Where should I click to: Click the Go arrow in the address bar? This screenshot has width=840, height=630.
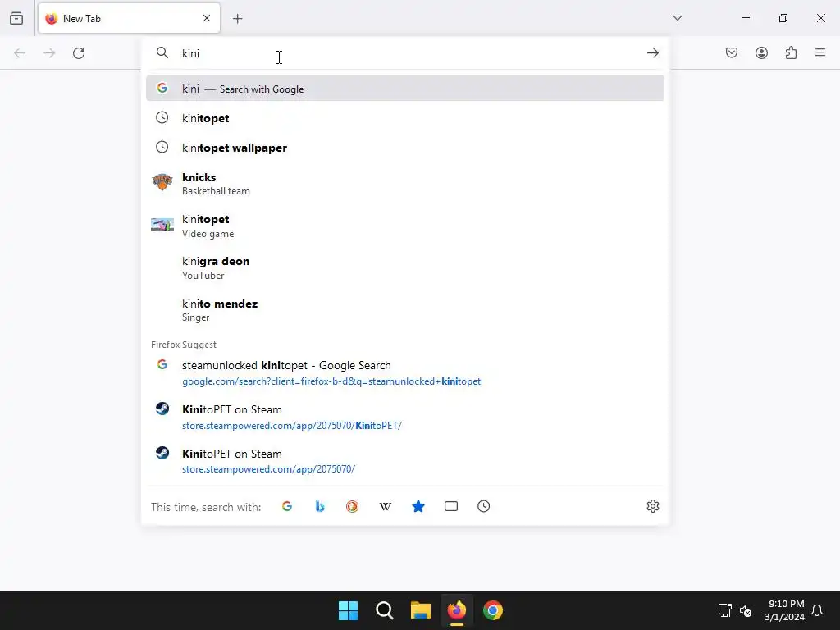(652, 53)
